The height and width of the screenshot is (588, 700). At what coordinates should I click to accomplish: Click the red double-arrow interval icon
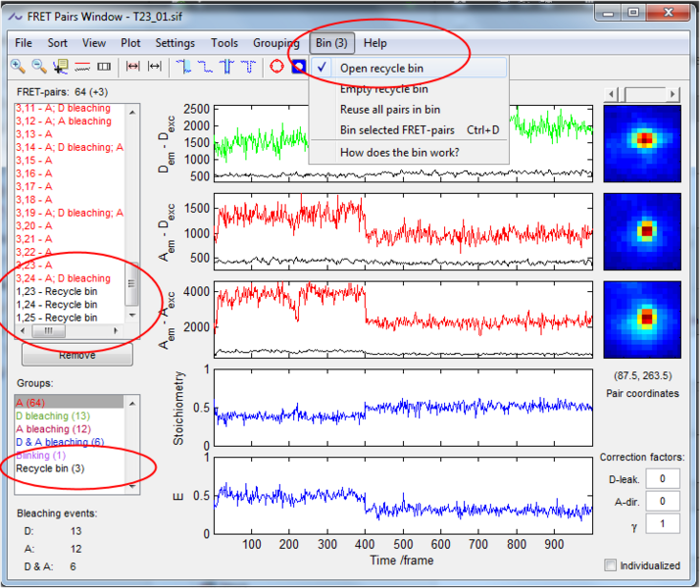(x=133, y=67)
